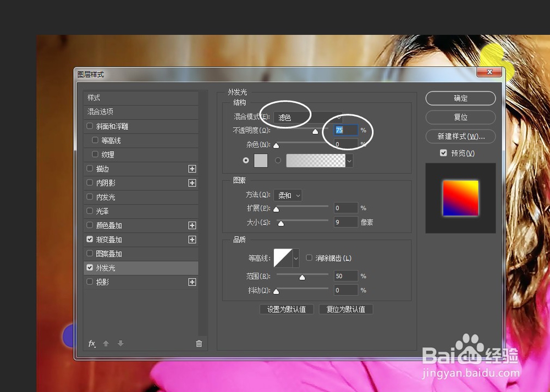
Task: Click 设置为默认值 button
Action: [x=286, y=309]
